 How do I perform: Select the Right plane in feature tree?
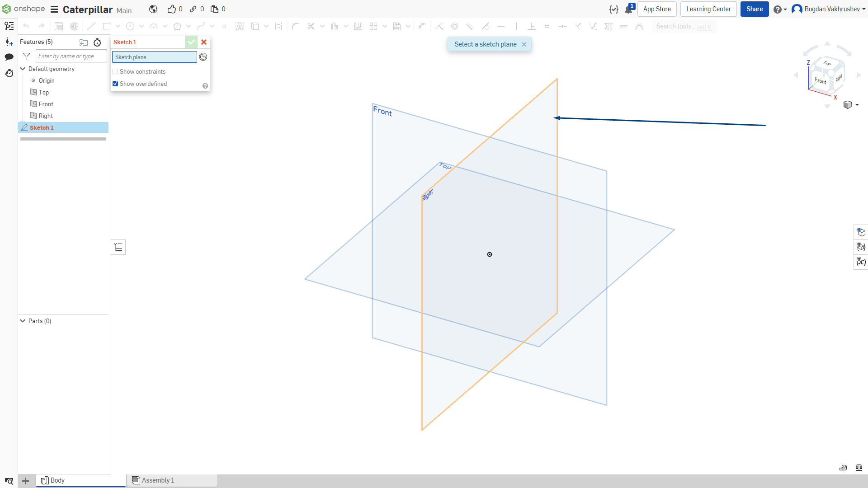click(46, 116)
